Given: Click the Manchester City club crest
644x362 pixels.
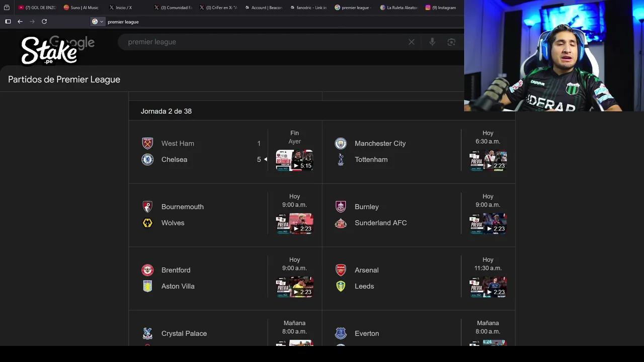Looking at the screenshot, I should (x=341, y=143).
